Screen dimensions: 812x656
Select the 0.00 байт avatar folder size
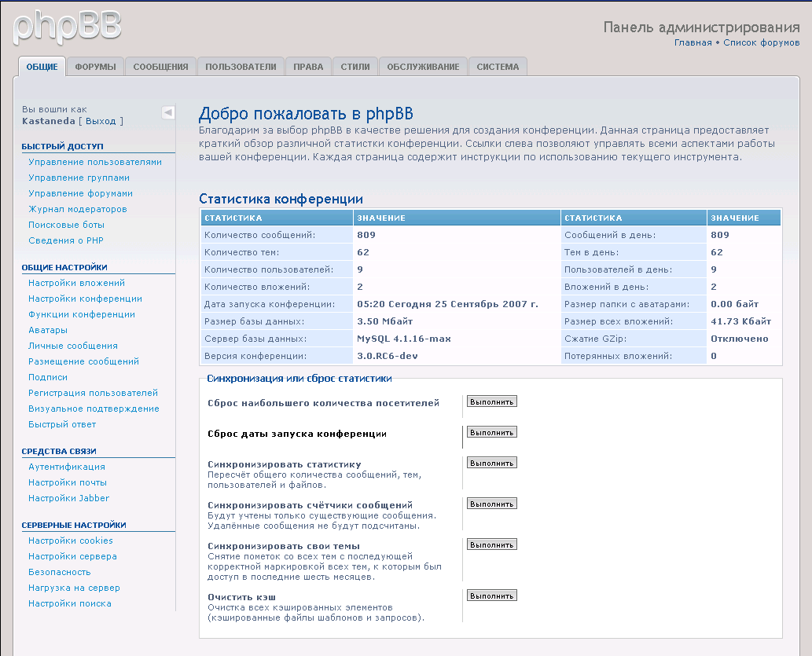tap(734, 304)
